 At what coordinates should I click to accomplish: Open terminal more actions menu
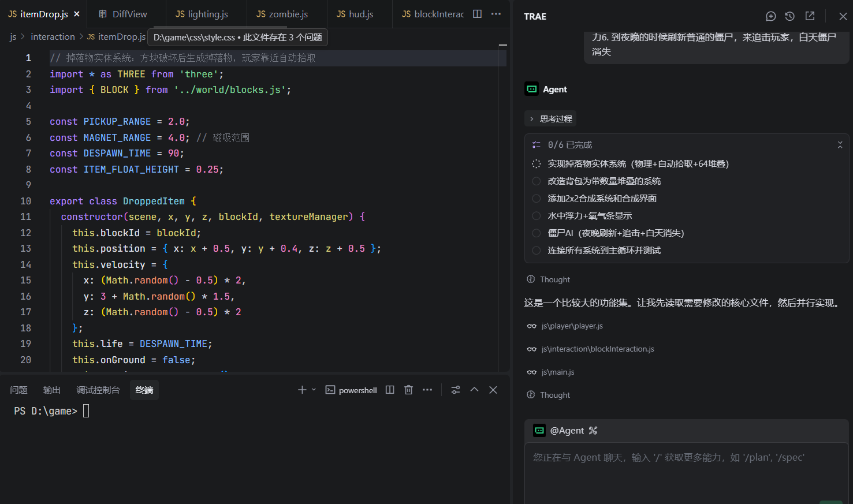click(427, 390)
